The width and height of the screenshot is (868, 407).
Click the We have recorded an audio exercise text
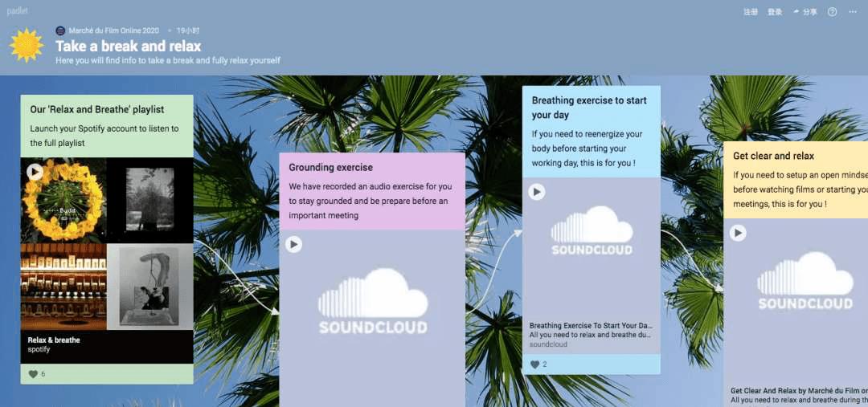click(x=371, y=201)
